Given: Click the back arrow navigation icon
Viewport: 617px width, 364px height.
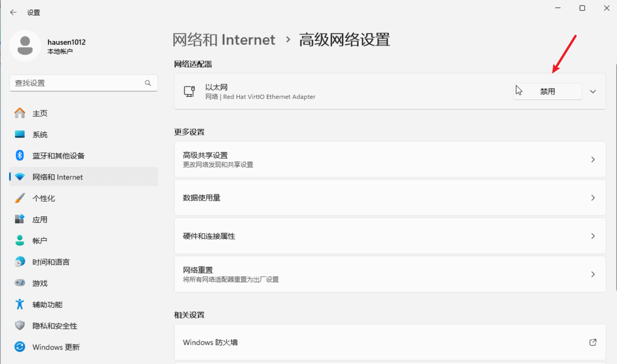Looking at the screenshot, I should (12, 12).
